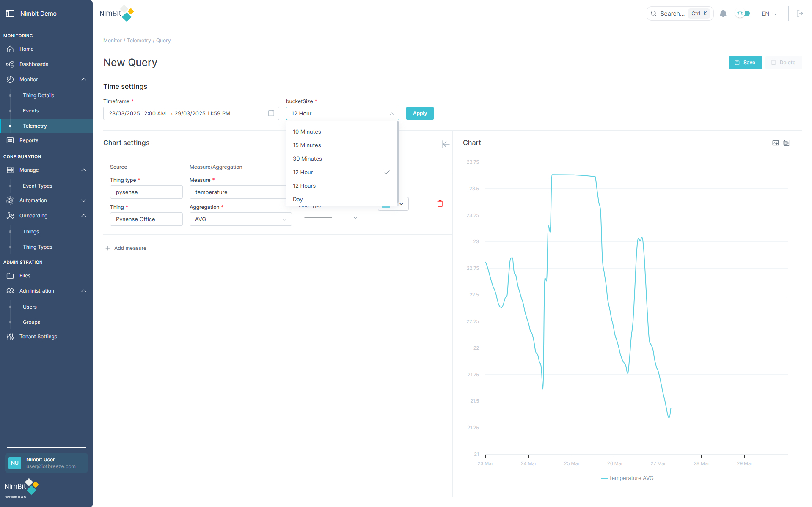
Task: Click the NimBit logo in the header
Action: click(116, 13)
